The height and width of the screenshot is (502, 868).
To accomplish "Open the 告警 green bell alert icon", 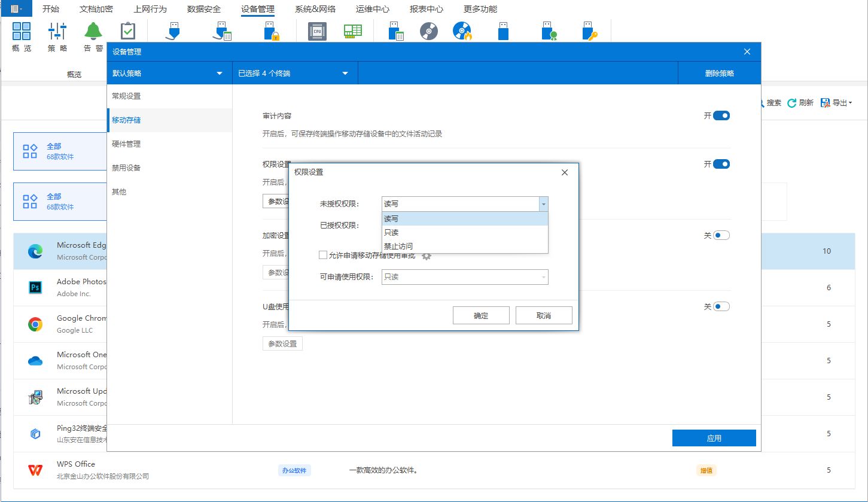I will 93,31.
